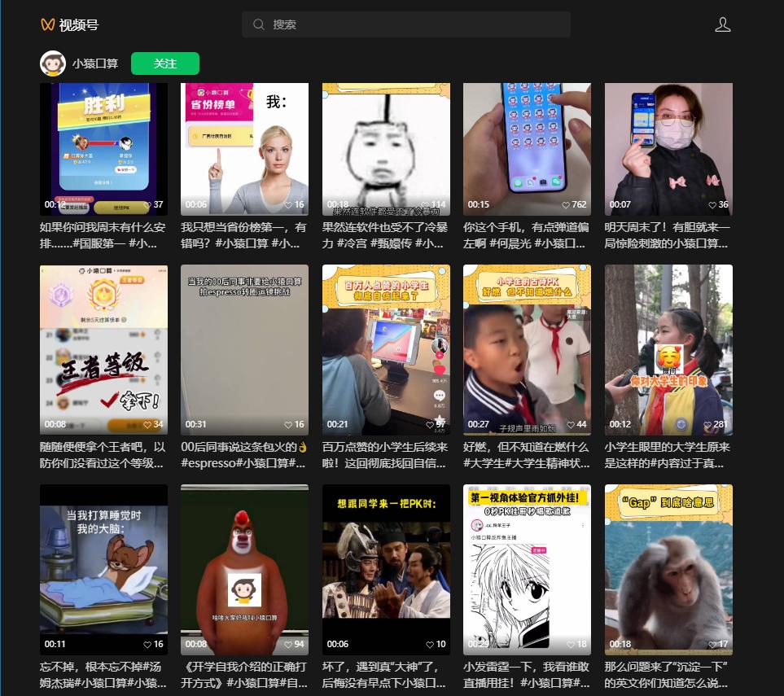
Task: Open title 百万点赞的小学生后续来啦
Action: click(x=385, y=455)
